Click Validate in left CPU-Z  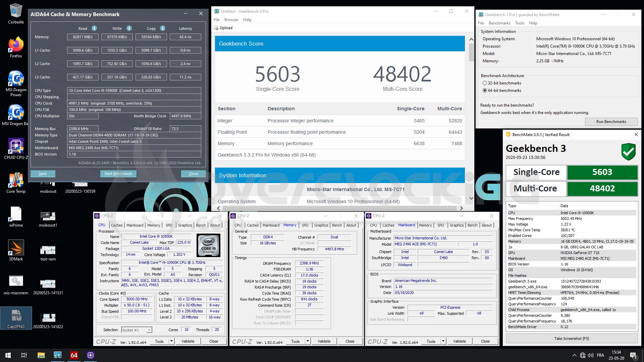(x=188, y=341)
